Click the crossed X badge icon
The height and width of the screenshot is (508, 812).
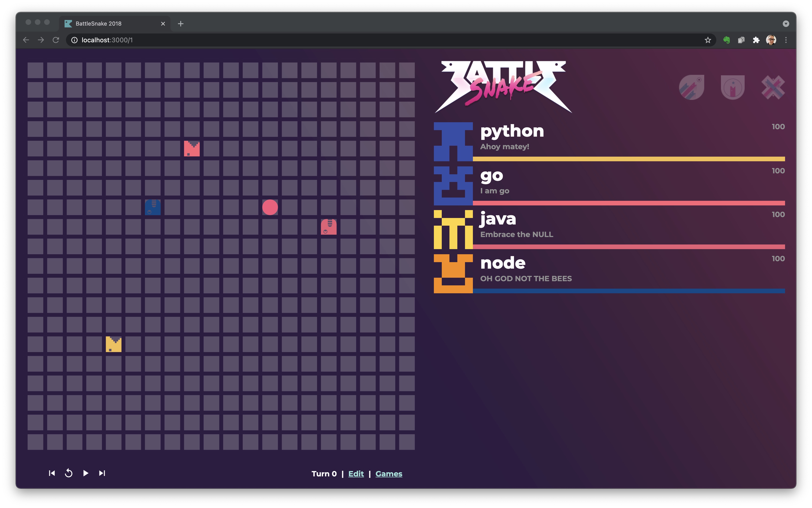coord(773,87)
